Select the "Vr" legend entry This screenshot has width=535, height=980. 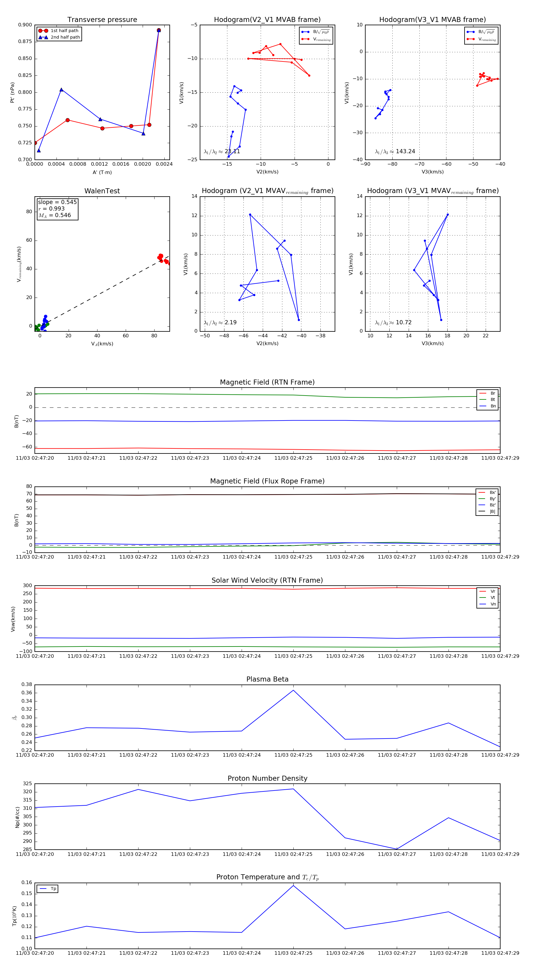pos(487,591)
